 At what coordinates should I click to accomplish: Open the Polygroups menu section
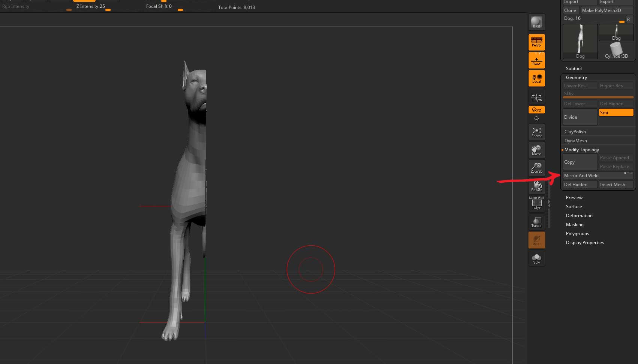tap(577, 234)
